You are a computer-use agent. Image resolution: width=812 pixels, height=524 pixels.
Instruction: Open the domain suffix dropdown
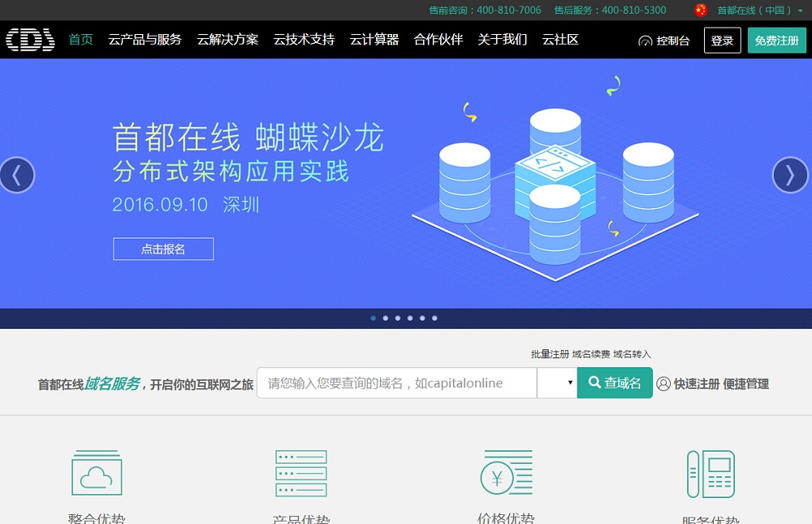(x=557, y=383)
